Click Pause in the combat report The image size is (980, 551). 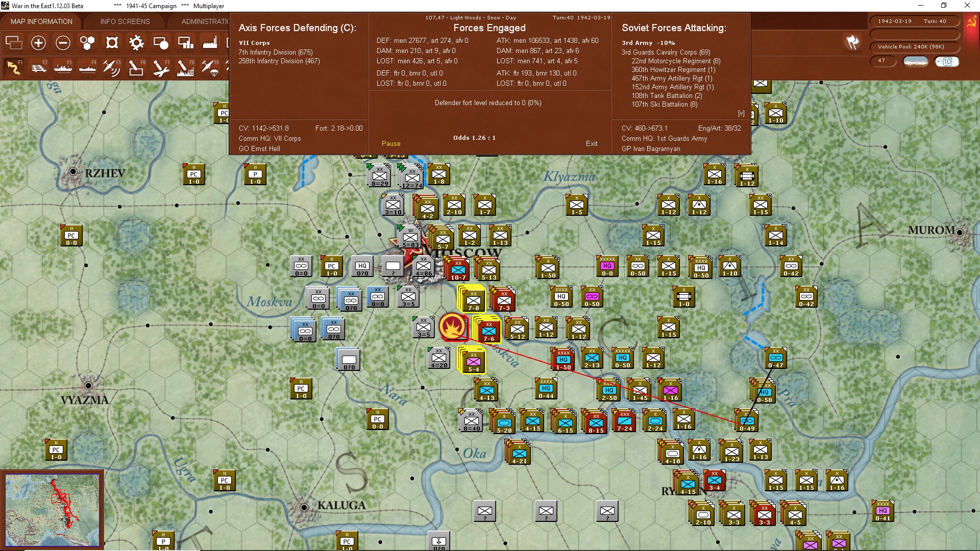tap(391, 144)
